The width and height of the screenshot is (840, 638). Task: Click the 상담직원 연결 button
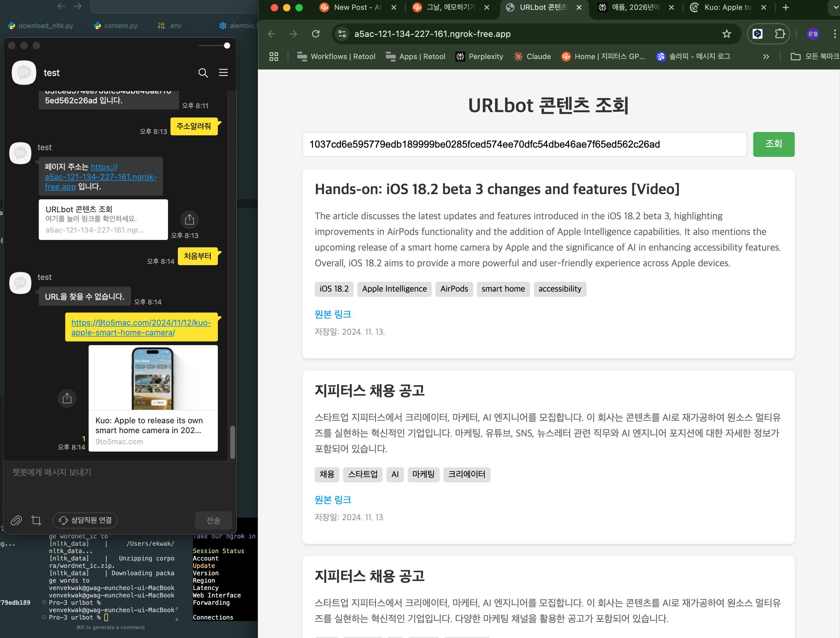pyautogui.click(x=85, y=520)
